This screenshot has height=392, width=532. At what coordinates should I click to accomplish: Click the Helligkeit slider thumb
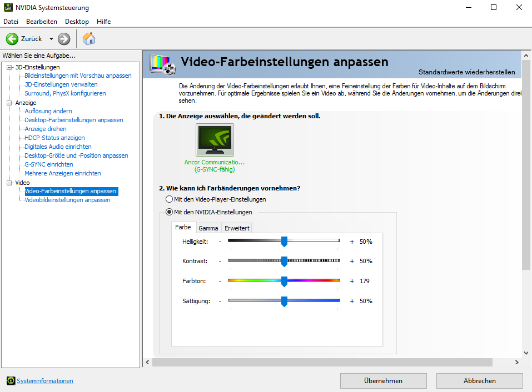coord(284,242)
